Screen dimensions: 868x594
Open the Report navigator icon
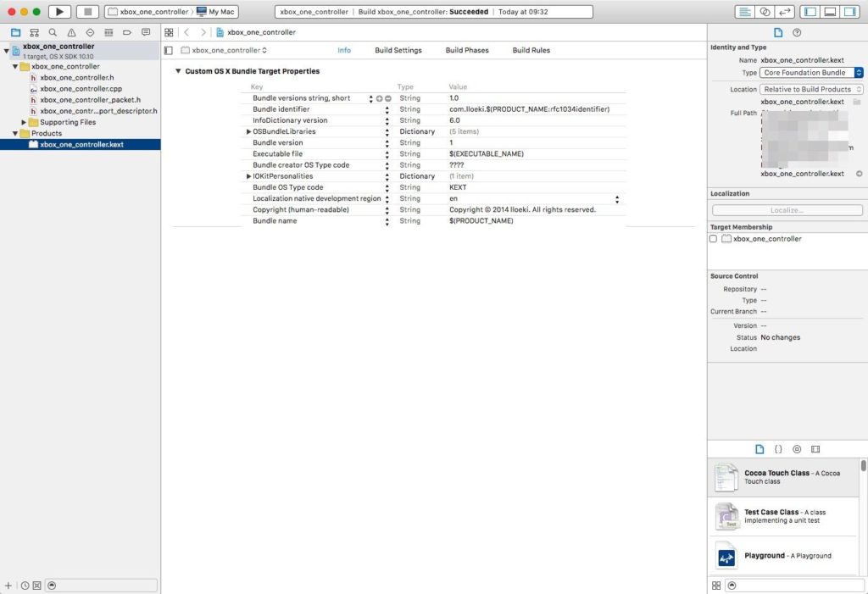146,33
